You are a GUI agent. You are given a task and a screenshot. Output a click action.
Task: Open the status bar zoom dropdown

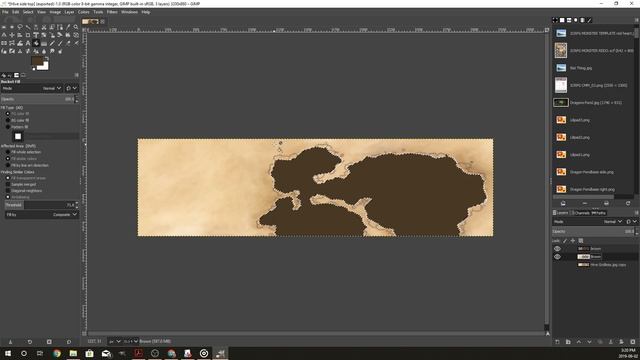131,341
